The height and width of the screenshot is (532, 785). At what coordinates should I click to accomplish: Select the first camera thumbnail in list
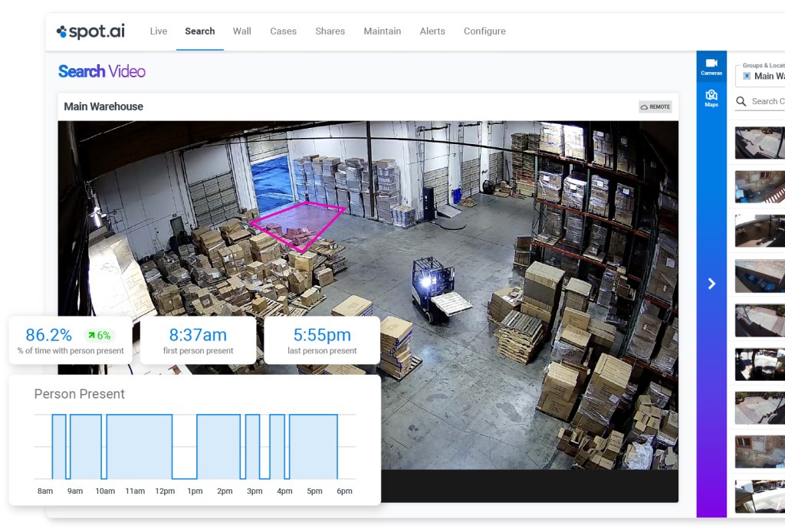tap(760, 143)
